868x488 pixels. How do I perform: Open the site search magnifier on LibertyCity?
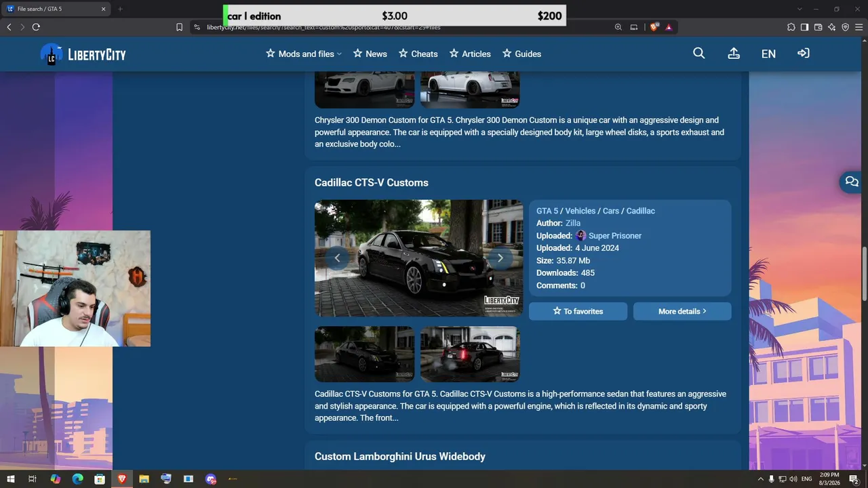click(x=699, y=54)
